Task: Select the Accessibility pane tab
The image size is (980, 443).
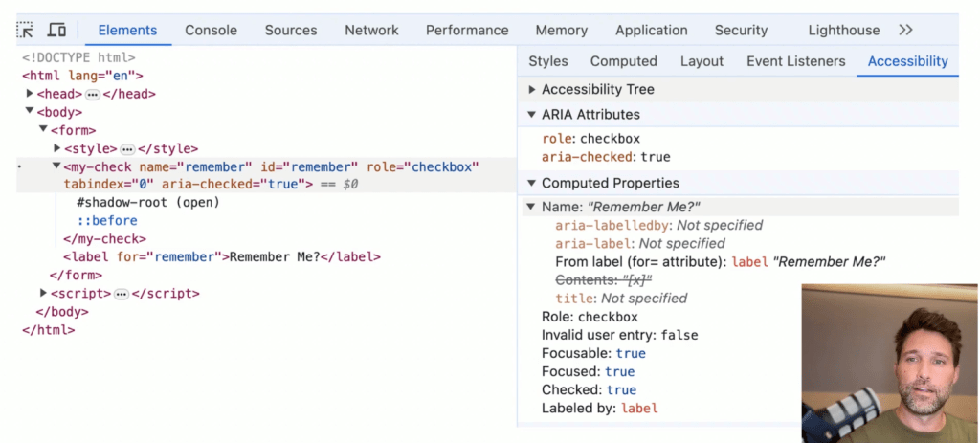Action: pos(907,61)
